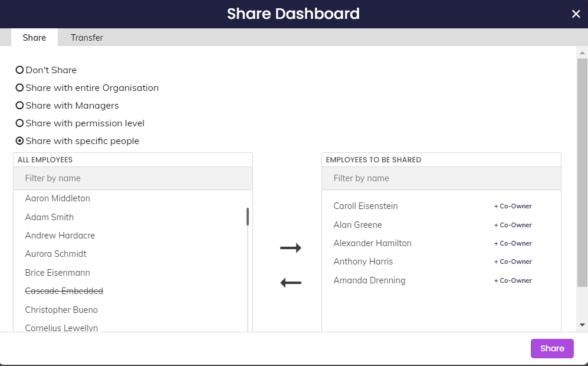The width and height of the screenshot is (588, 366).
Task: Switch to the Transfer tab
Action: (87, 37)
